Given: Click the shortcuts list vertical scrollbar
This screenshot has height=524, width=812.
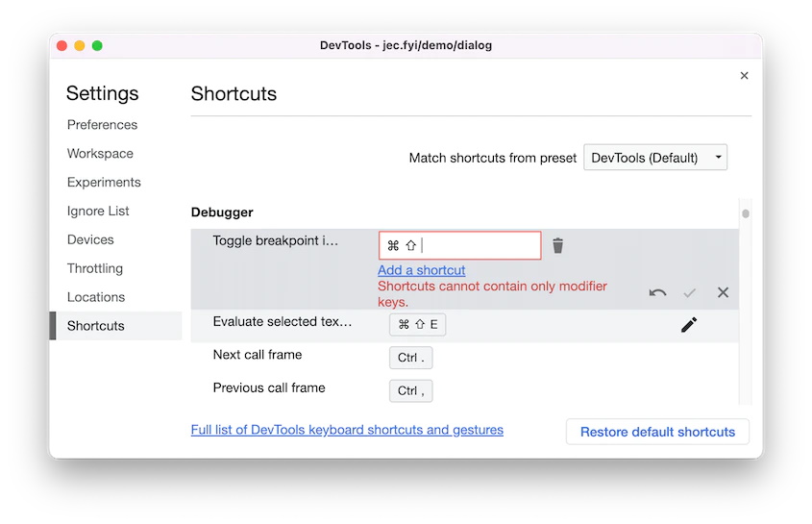Looking at the screenshot, I should click(746, 213).
